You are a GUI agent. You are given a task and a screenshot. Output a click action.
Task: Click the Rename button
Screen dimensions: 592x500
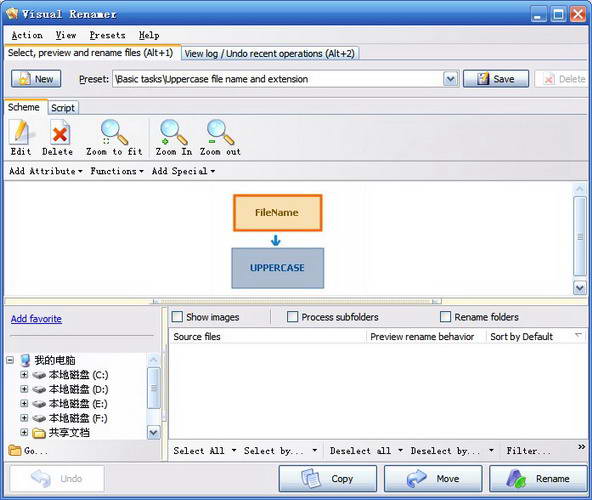point(538,478)
